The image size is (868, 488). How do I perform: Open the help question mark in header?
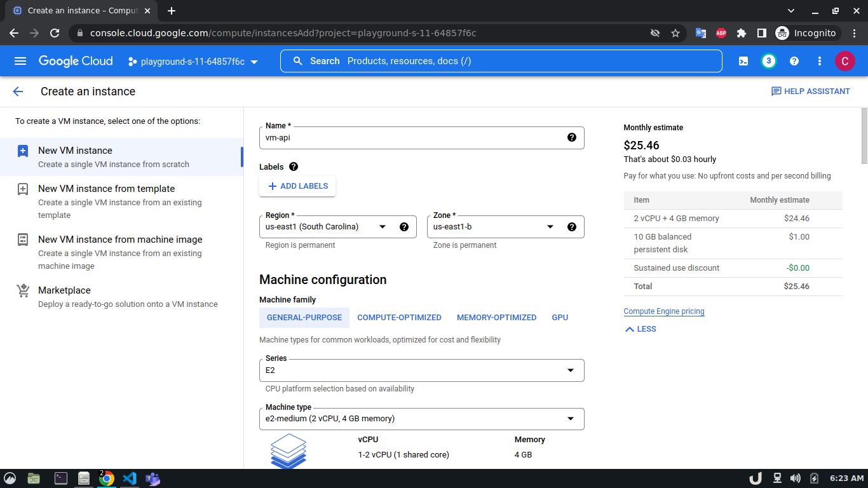click(794, 61)
